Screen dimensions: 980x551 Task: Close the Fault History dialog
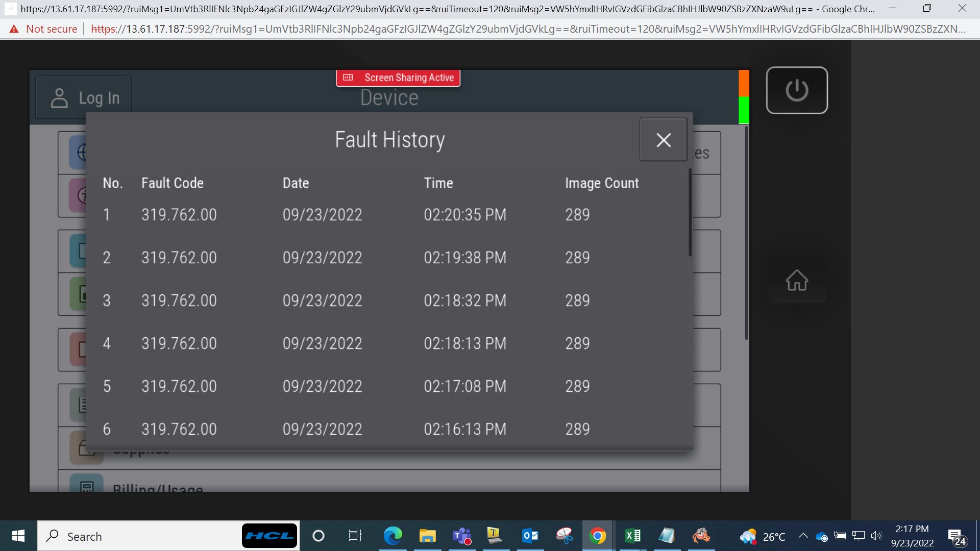point(663,140)
